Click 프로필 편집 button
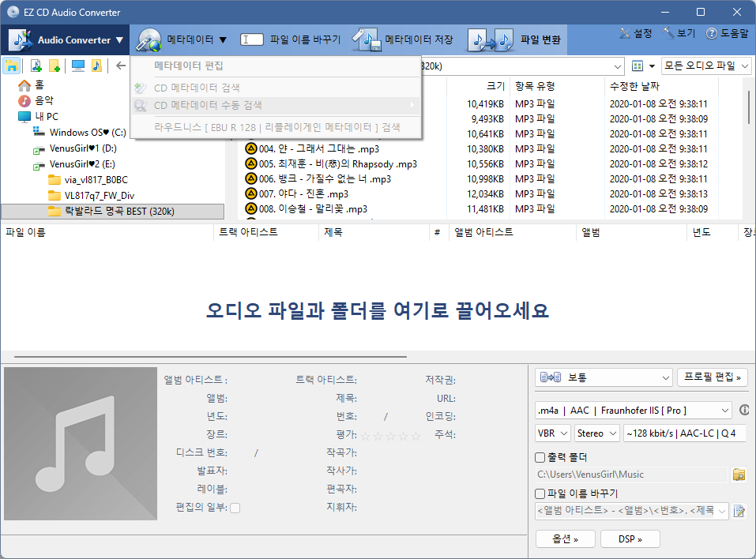756x559 pixels. click(712, 377)
